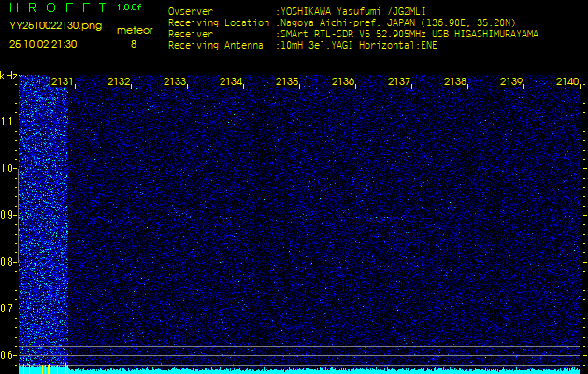Click the 1.0.0f version label
This screenshot has width=588, height=374.
point(130,7)
